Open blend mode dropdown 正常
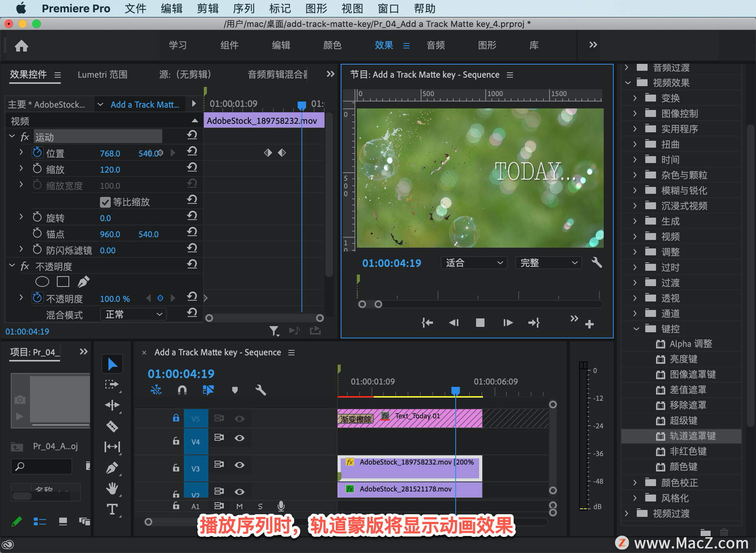The height and width of the screenshot is (553, 756). pyautogui.click(x=133, y=314)
